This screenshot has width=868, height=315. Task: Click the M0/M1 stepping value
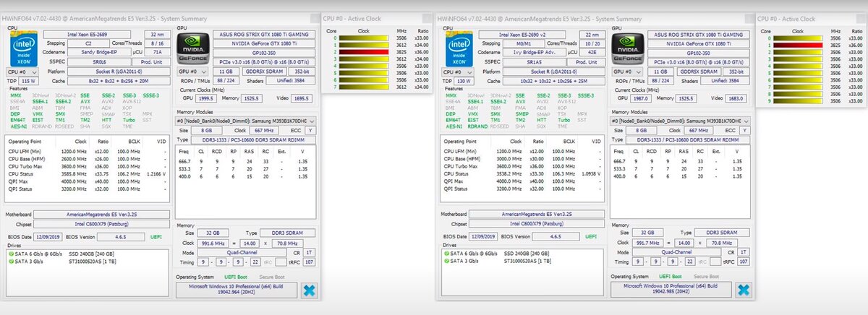tap(525, 43)
